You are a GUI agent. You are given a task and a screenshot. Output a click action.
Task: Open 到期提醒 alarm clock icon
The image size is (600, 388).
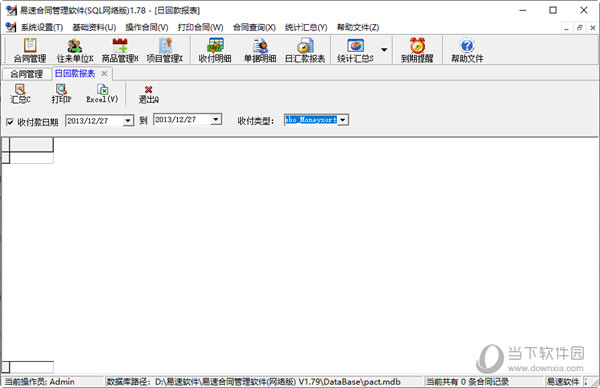tap(417, 50)
